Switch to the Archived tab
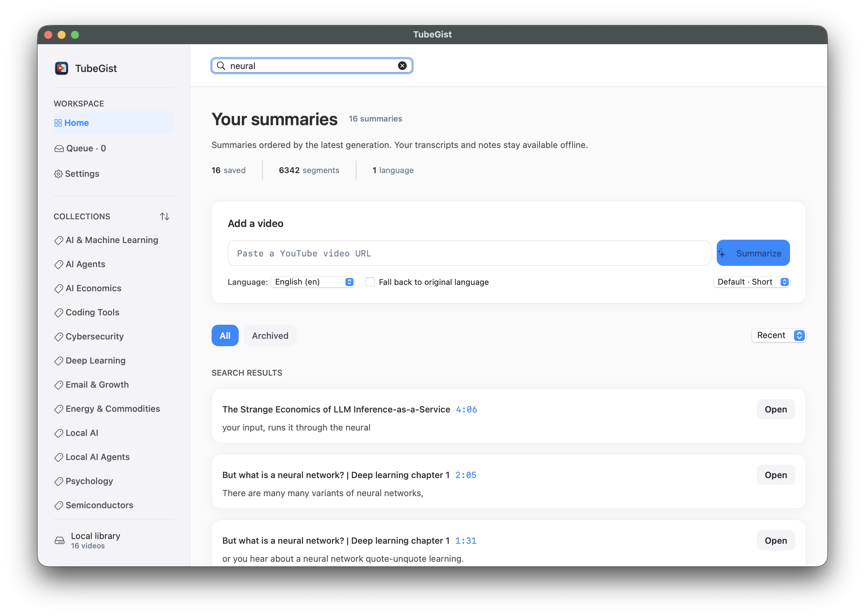 [x=270, y=335]
